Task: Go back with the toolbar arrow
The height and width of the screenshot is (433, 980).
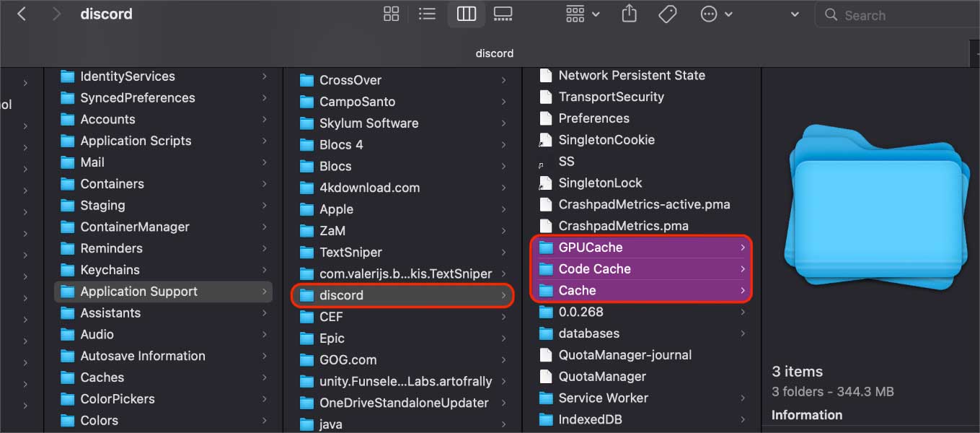Action: 22,14
